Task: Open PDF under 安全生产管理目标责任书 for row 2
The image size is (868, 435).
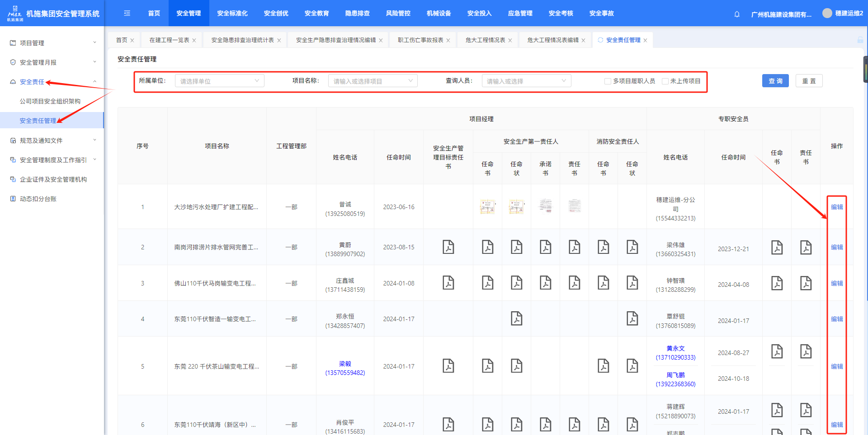Action: pyautogui.click(x=448, y=247)
